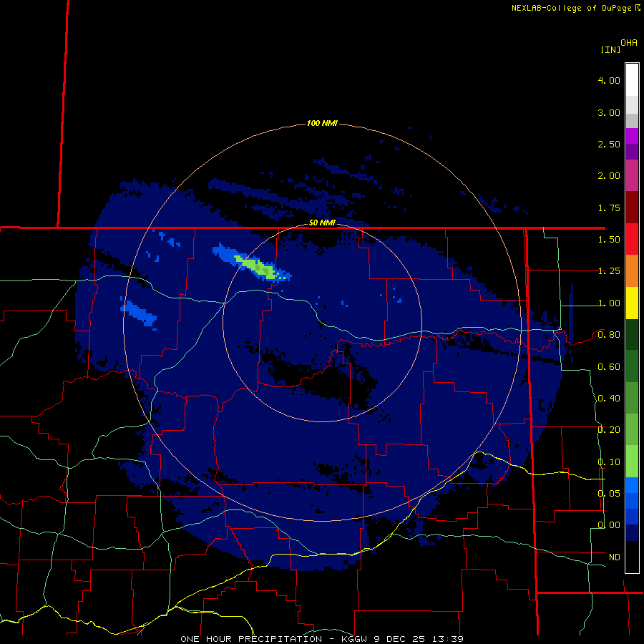This screenshot has height=644, width=644.
Task: Click the 0.05 legend value
Action: [609, 493]
